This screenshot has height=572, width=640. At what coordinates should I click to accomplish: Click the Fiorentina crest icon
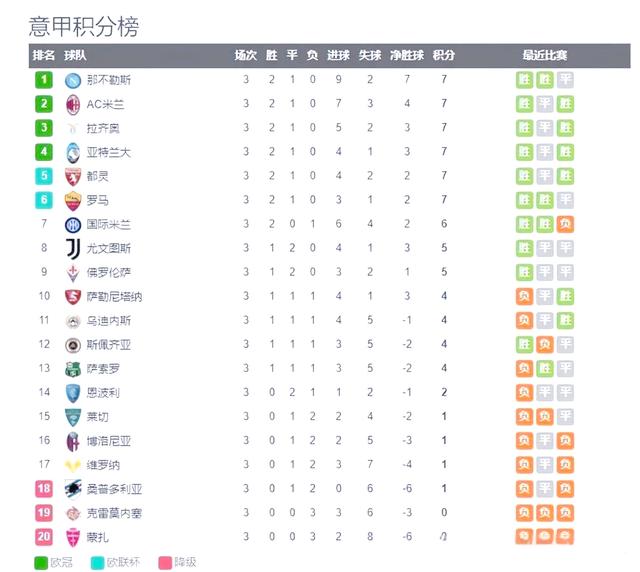coord(73,272)
